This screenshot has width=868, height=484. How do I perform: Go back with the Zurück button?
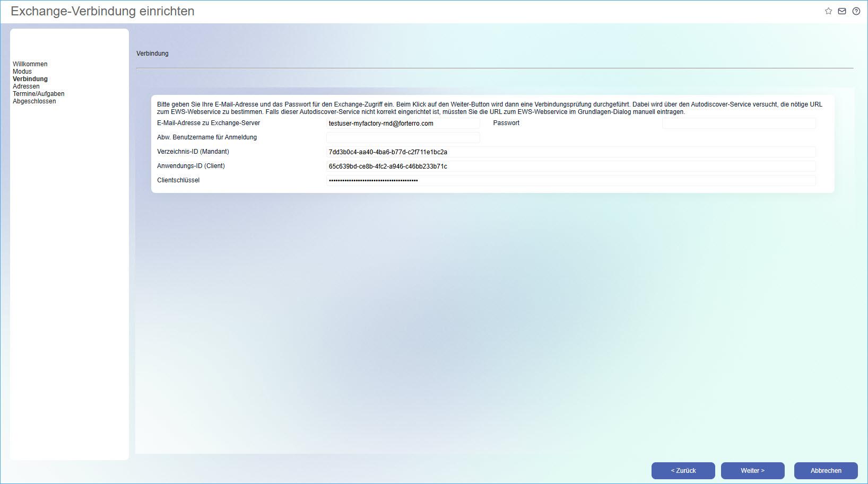[683, 471]
